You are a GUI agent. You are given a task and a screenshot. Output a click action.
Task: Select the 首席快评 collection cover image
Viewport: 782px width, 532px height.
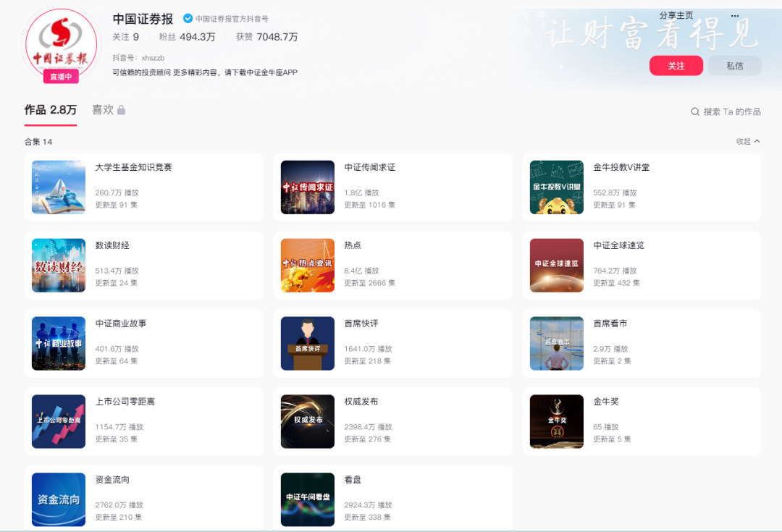coord(308,343)
